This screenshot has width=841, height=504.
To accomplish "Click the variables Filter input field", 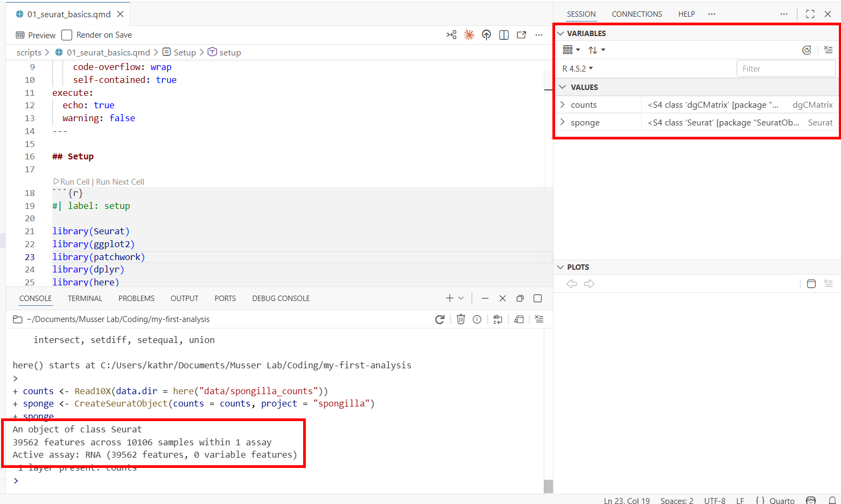I will pos(785,69).
